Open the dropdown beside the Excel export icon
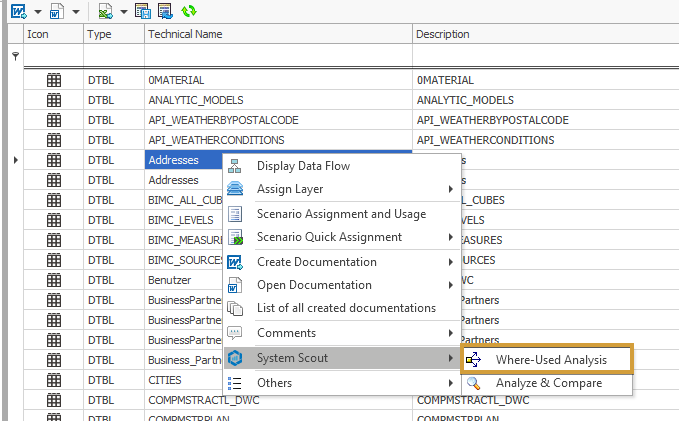 coord(122,11)
